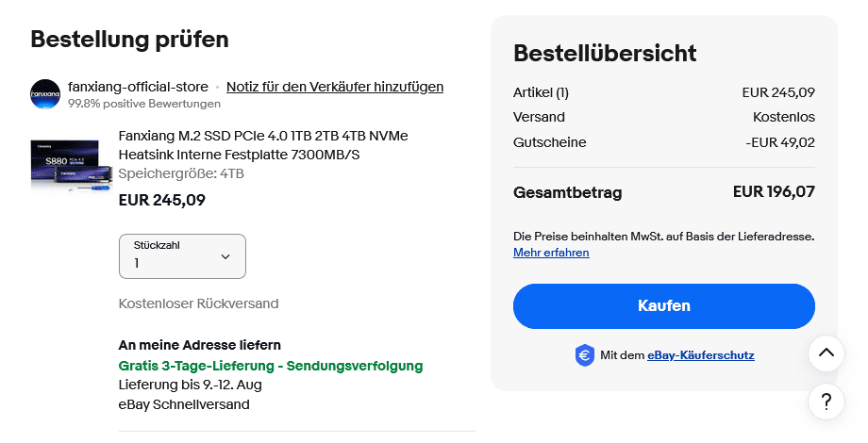The image size is (868, 443).
Task: Click the Gutscheine discount row label
Action: (549, 142)
